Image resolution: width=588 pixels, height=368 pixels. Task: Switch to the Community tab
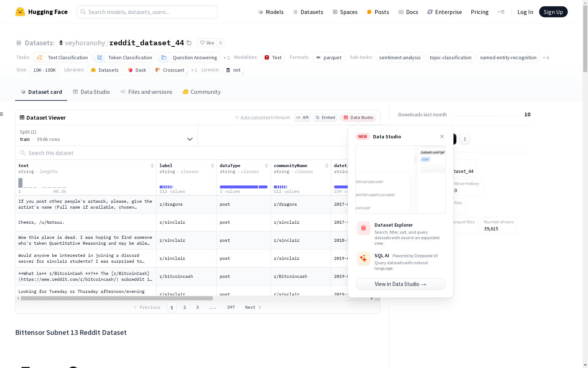click(x=202, y=92)
